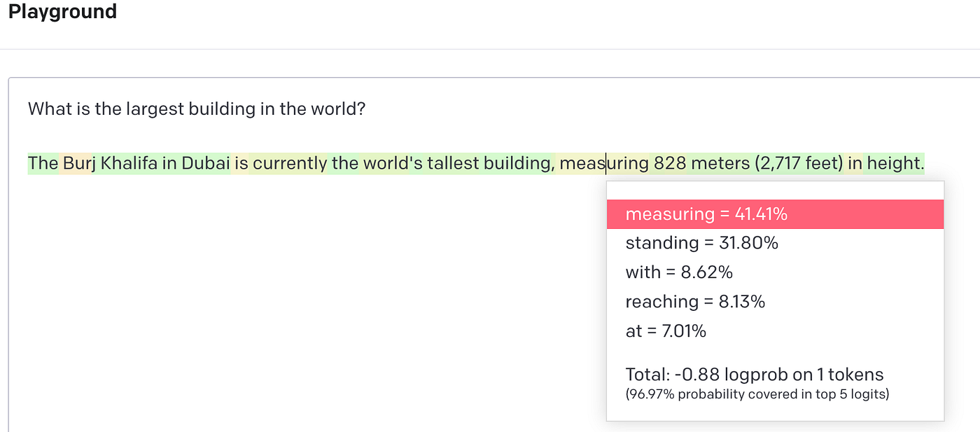Click the 'currently' token

pyautogui.click(x=290, y=163)
